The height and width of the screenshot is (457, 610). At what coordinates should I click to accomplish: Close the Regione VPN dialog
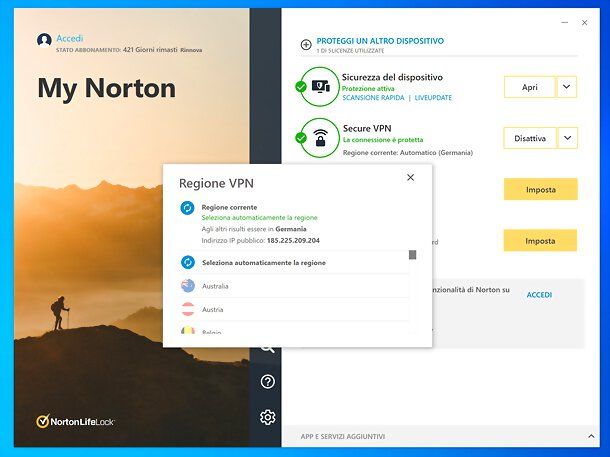[410, 177]
